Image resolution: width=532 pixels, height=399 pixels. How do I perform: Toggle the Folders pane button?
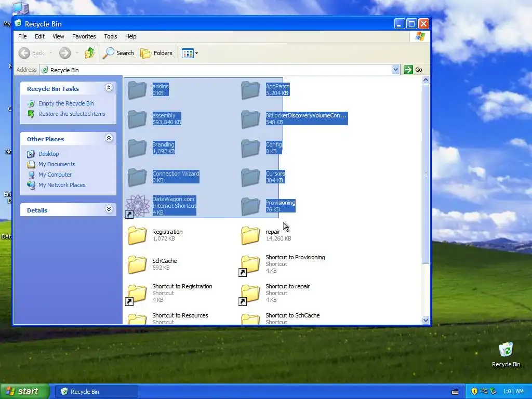156,53
